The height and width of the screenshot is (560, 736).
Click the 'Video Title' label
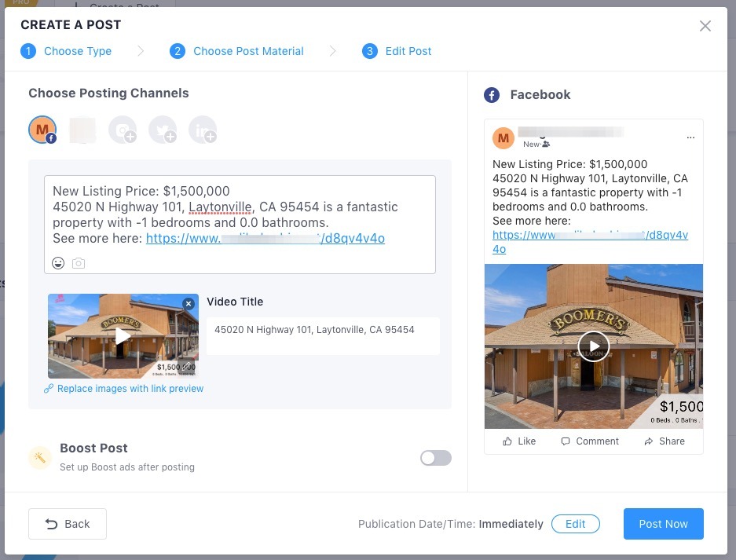(235, 302)
